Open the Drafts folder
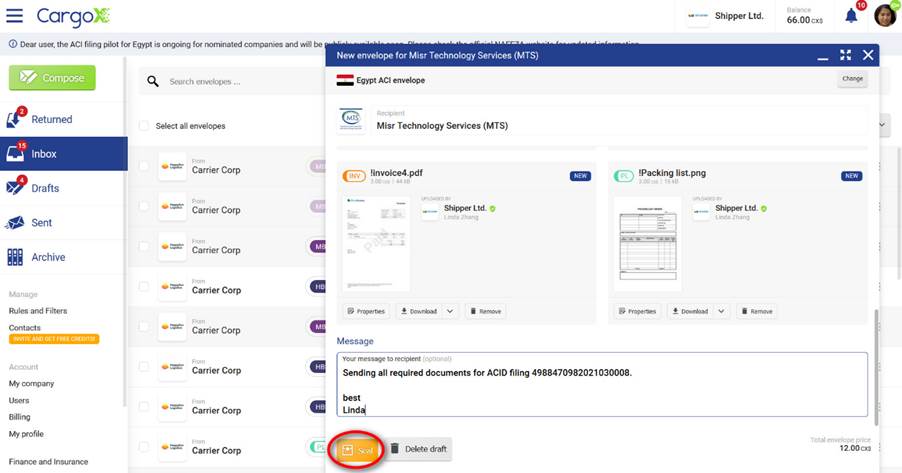The image size is (902, 473). [x=63, y=188]
